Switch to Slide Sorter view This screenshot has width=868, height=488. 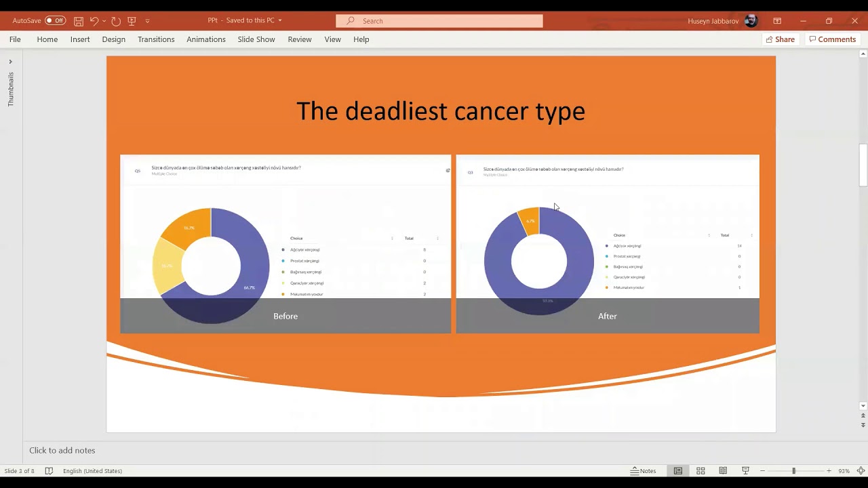pos(701,471)
